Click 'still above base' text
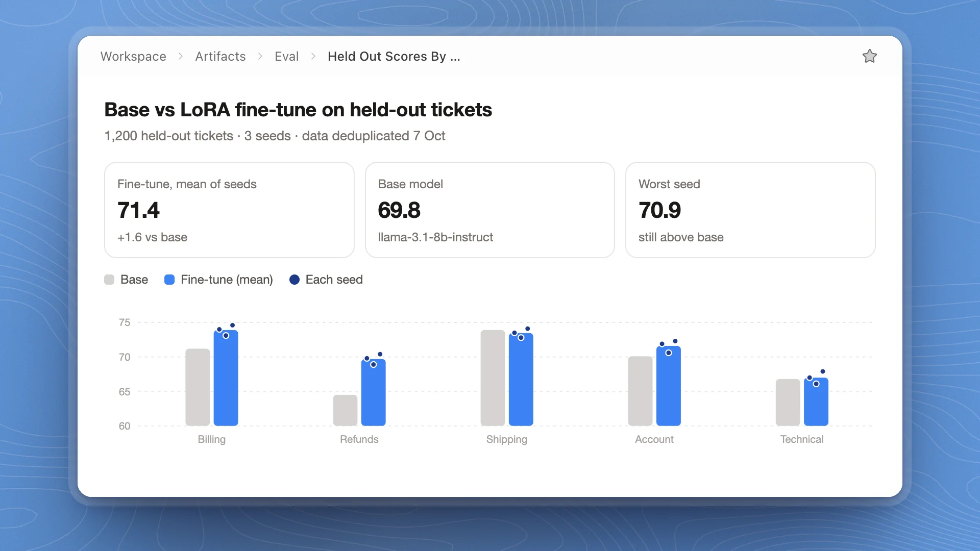Image resolution: width=980 pixels, height=551 pixels. pos(681,237)
